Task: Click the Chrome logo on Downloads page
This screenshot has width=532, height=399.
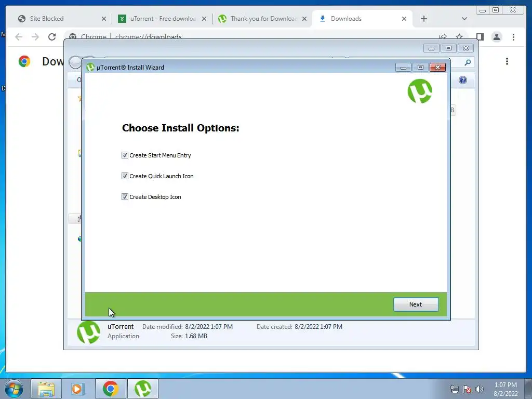Action: [x=24, y=61]
